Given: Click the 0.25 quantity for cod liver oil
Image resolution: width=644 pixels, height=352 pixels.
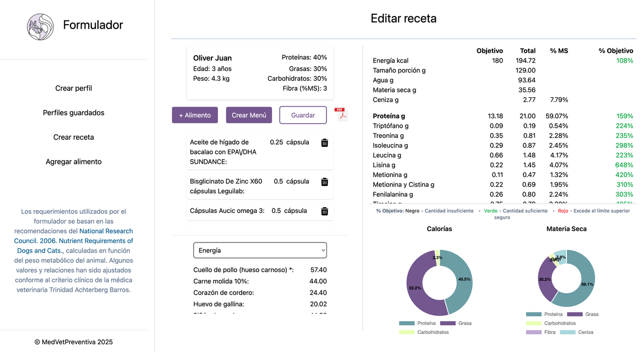Looking at the screenshot, I should tap(276, 142).
